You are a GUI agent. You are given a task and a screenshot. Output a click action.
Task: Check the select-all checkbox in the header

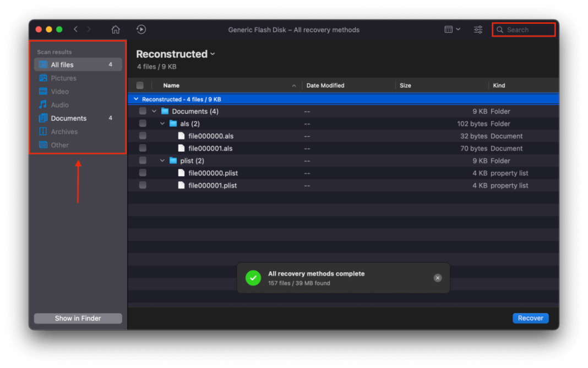[x=140, y=85]
